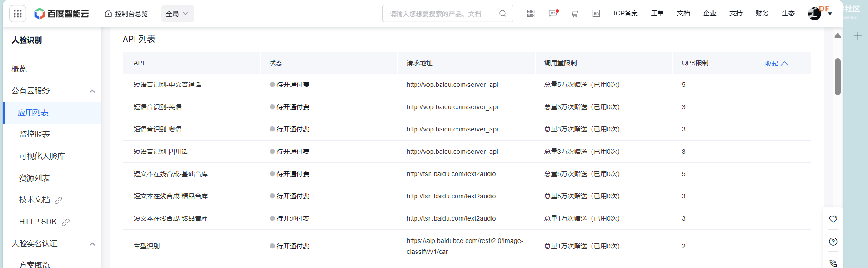Collapse the API list with 收起
Screen dimensions: 868x268
coord(776,64)
